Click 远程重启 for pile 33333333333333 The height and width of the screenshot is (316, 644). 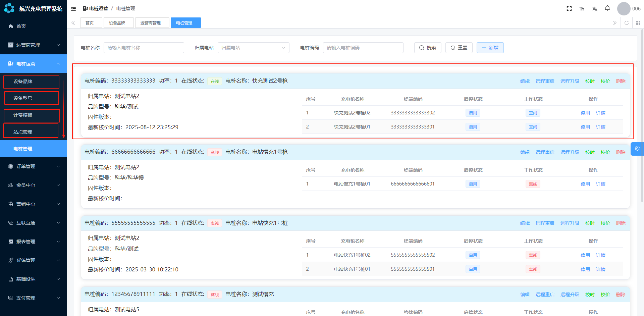[545, 81]
